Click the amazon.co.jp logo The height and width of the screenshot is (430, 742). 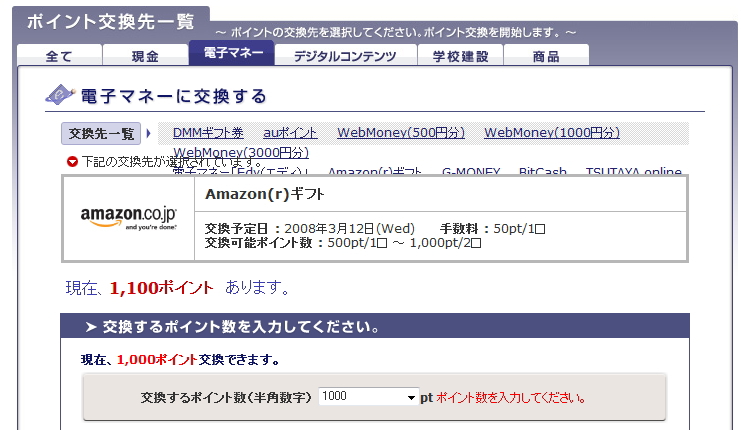(x=129, y=218)
